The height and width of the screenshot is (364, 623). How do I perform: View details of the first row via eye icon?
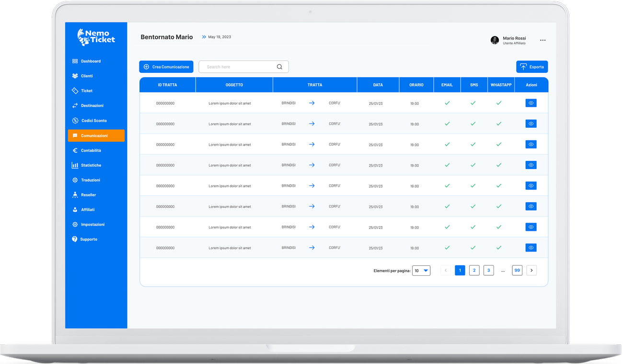pos(531,103)
